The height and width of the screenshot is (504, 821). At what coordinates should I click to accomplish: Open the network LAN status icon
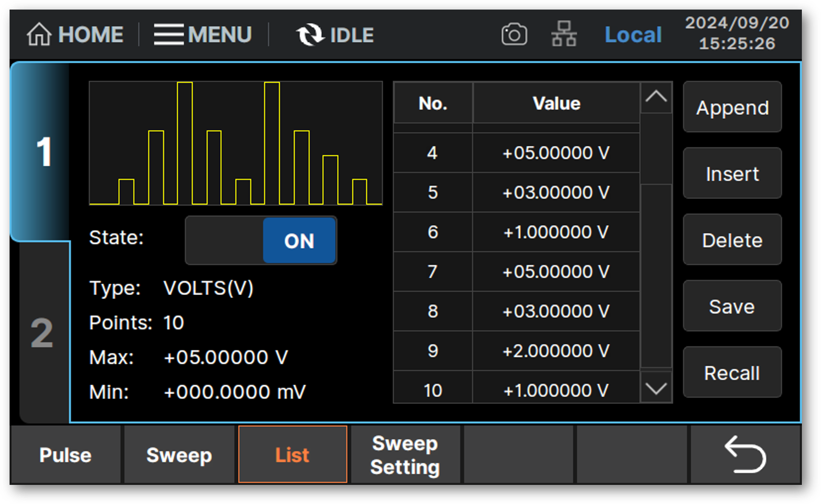pyautogui.click(x=564, y=35)
